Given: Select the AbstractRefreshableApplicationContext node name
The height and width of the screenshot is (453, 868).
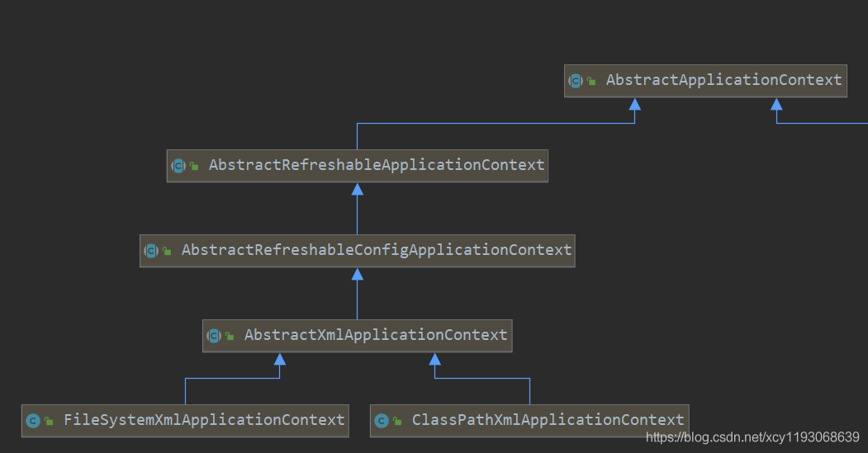Looking at the screenshot, I should (377, 165).
